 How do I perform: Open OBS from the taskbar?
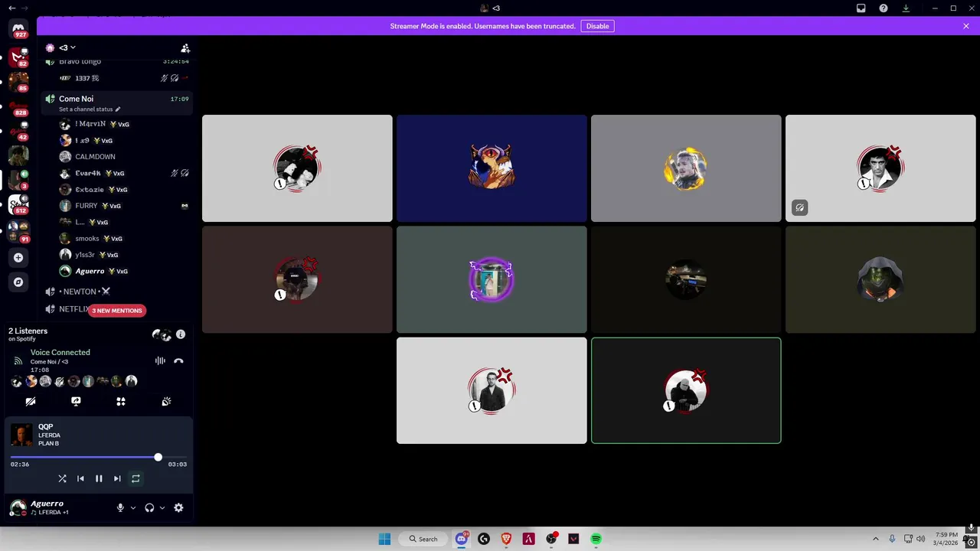[x=551, y=539]
